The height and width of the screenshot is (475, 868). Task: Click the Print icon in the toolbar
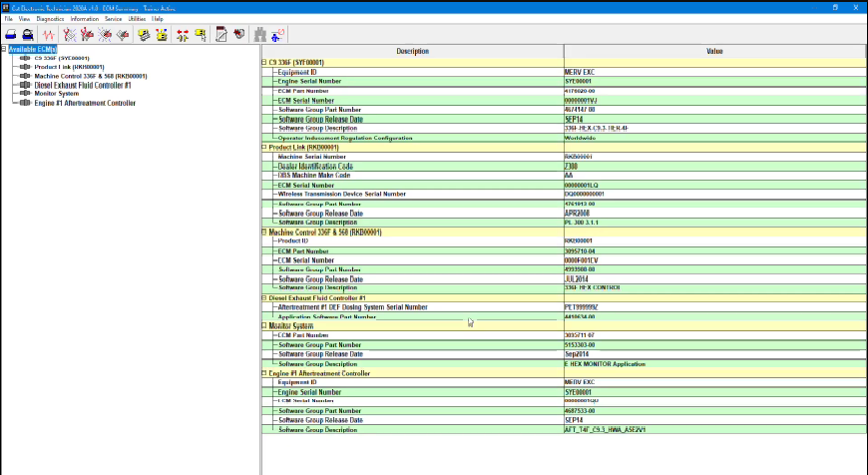click(x=10, y=34)
